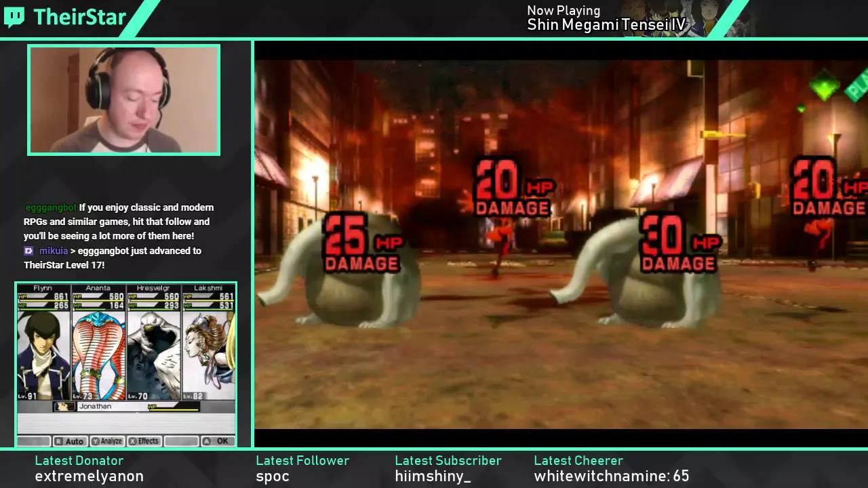Click Jonathan's small portrait icon
Viewport: 868px width, 488px height.
coord(64,407)
